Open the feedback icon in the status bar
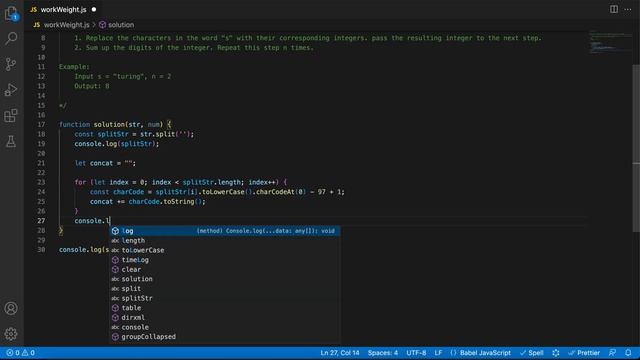This screenshot has height=360, width=640. [612, 353]
